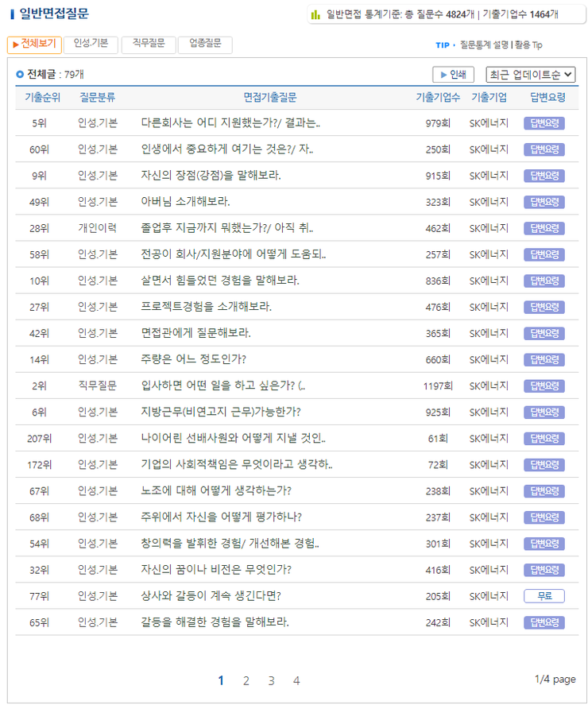Click 답변요령 for 다른회사는 어디 지원했는가 question

[544, 123]
